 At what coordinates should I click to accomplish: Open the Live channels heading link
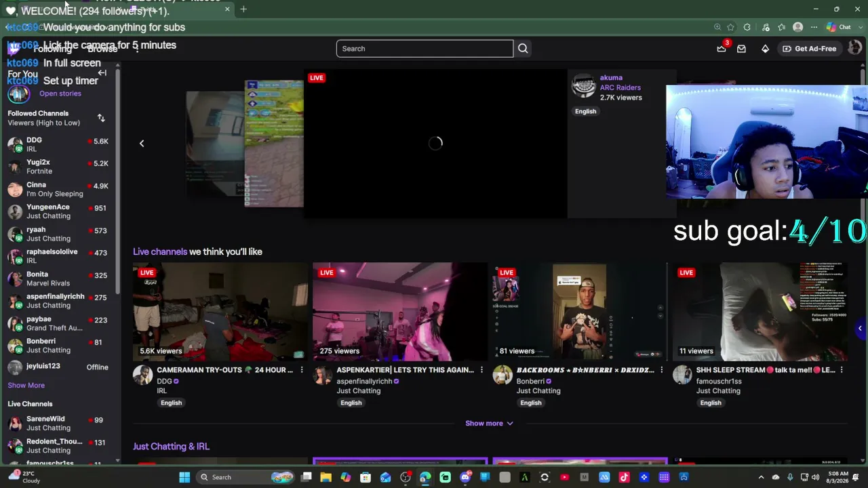[160, 251]
